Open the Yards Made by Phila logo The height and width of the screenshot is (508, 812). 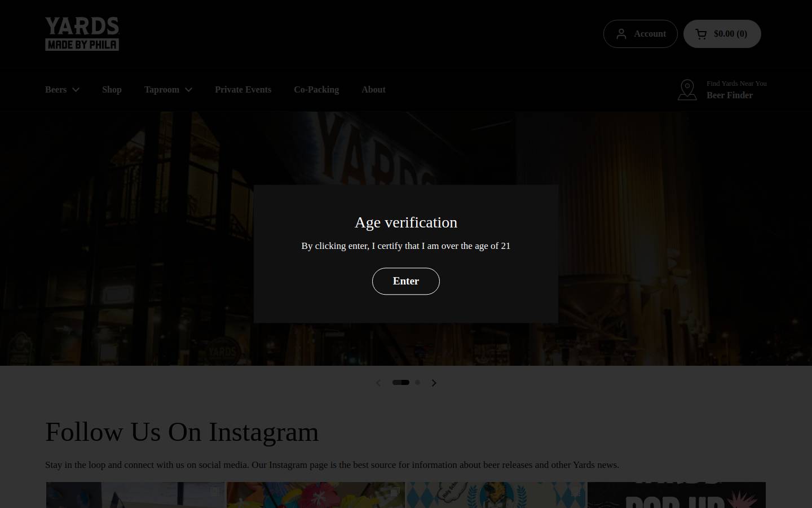click(x=82, y=34)
